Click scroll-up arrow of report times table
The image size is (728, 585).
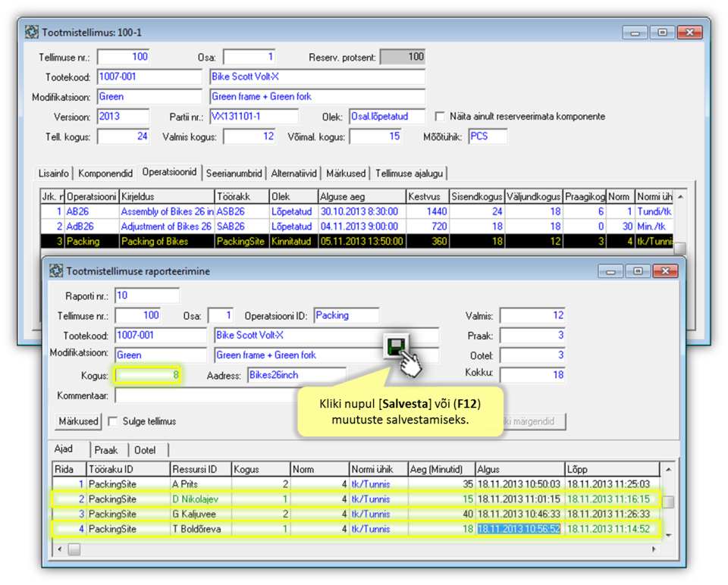tap(668, 470)
